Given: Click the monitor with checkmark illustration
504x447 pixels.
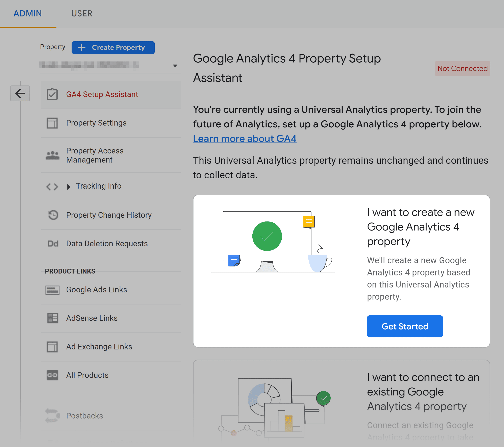Looking at the screenshot, I should [x=273, y=242].
